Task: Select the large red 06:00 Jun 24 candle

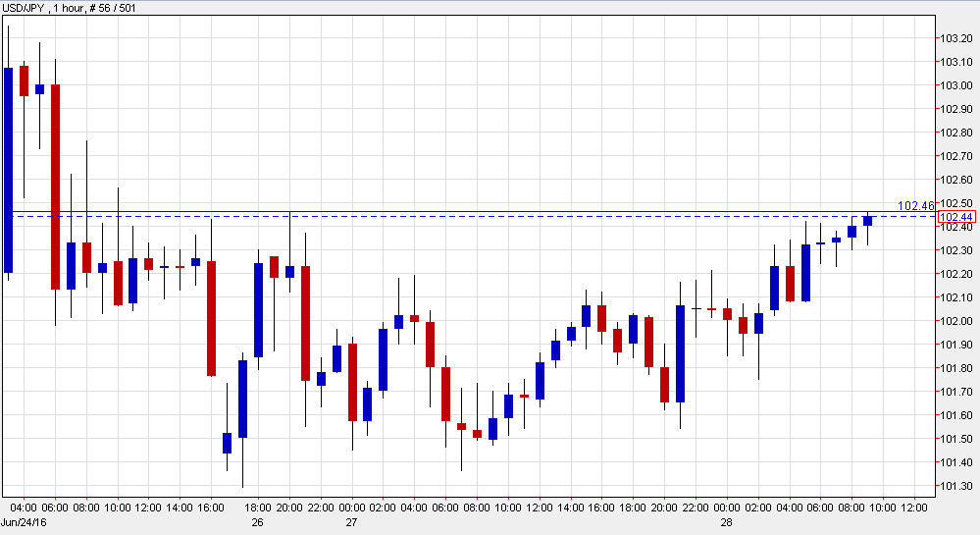Action: [x=55, y=187]
